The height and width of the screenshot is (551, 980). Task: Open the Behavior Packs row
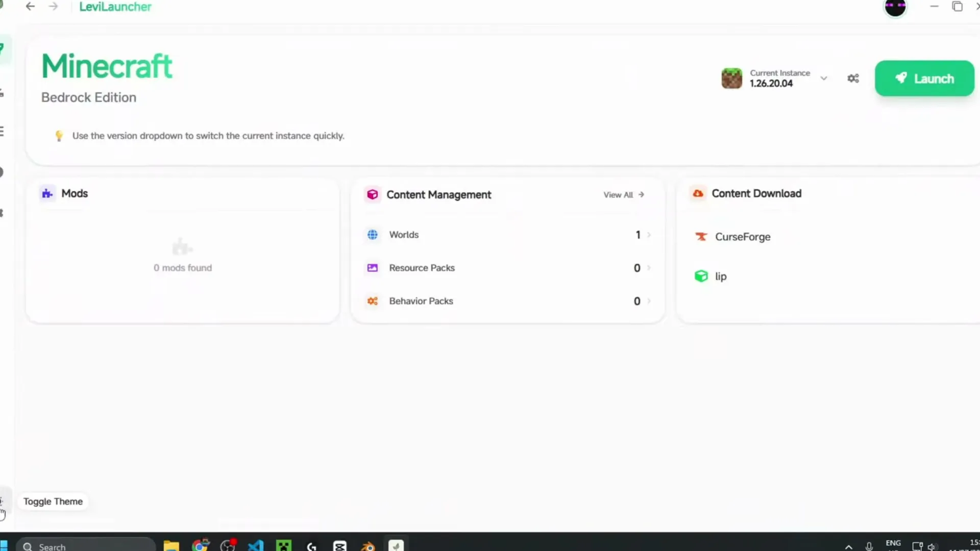[508, 301]
